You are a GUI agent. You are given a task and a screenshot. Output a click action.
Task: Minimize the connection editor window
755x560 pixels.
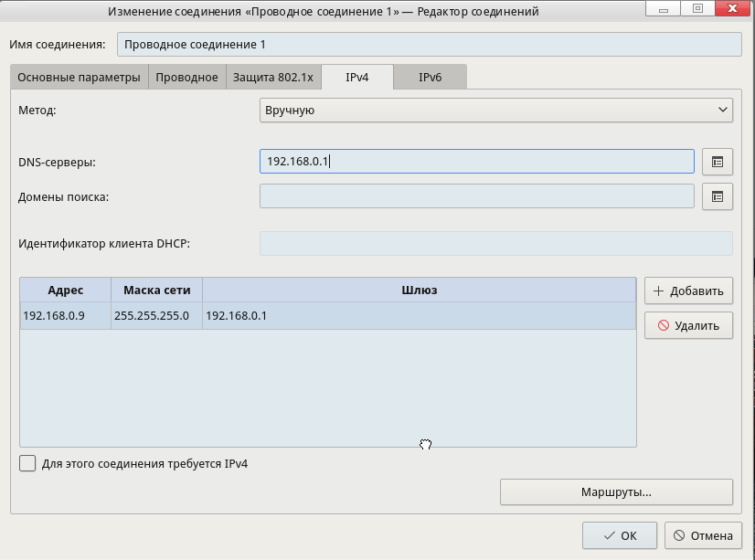pyautogui.click(x=672, y=8)
